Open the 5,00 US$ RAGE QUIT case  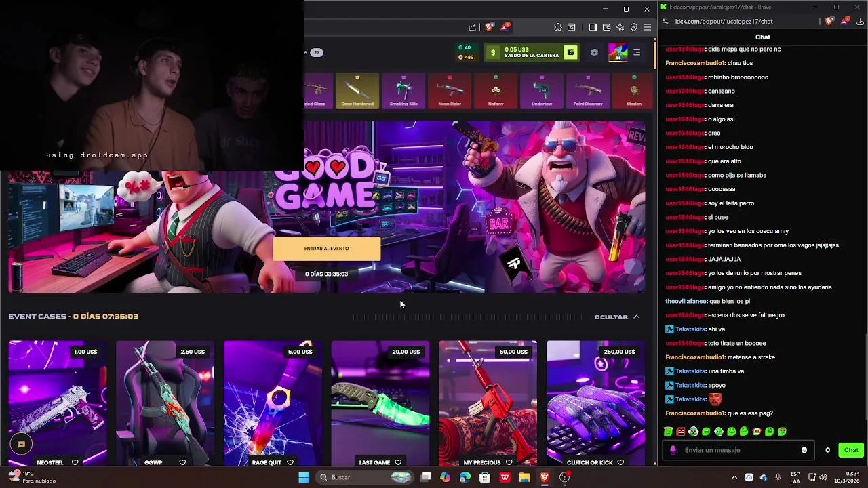[273, 403]
